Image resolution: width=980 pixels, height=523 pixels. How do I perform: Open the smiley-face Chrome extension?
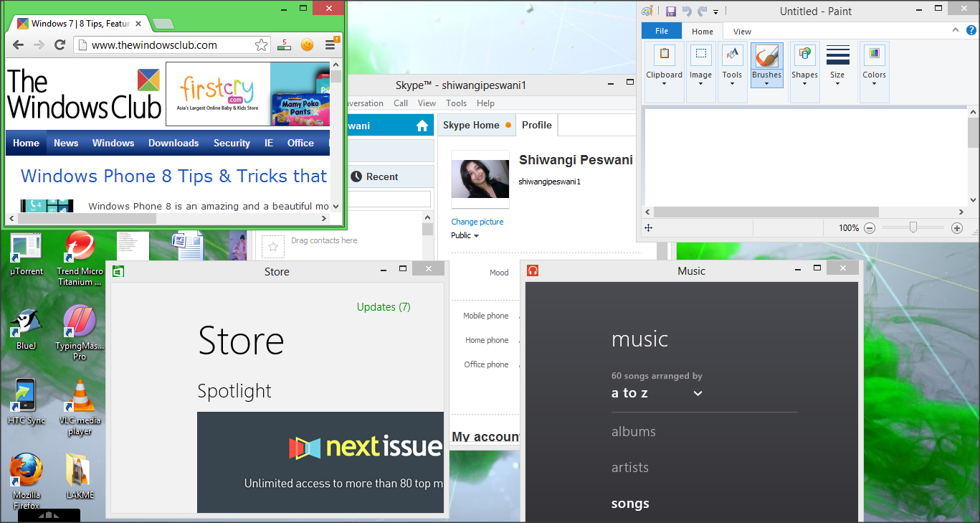pos(307,44)
